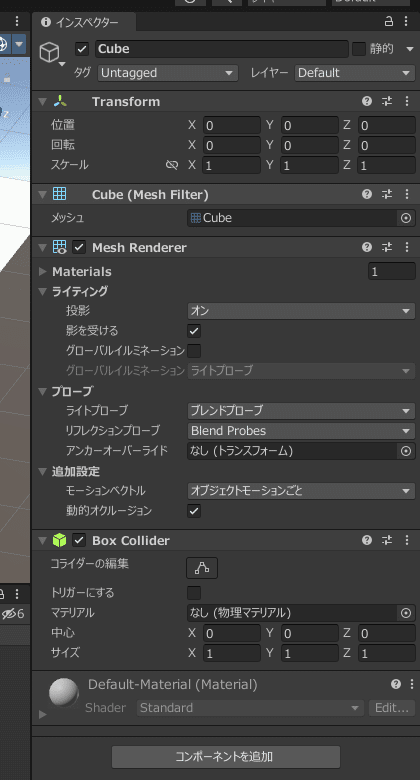Image resolution: width=420 pixels, height=780 pixels.
Task: Open Mesh Renderer three-dot context menu
Action: (x=407, y=247)
